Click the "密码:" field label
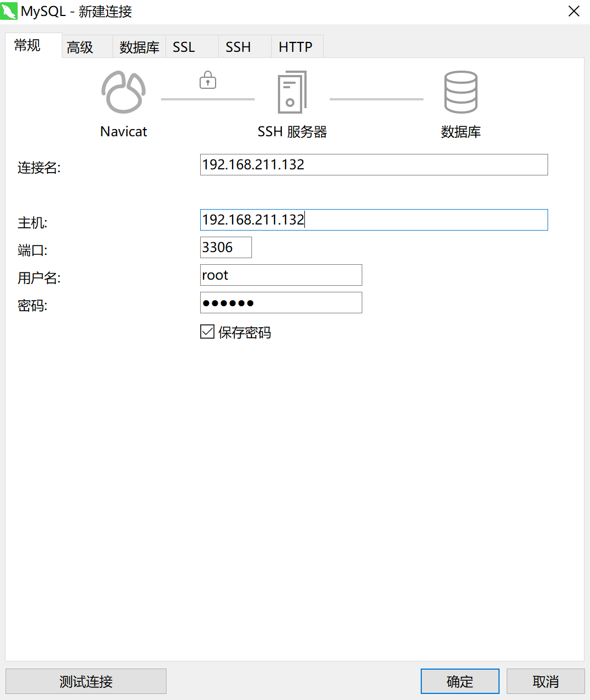 [x=33, y=306]
